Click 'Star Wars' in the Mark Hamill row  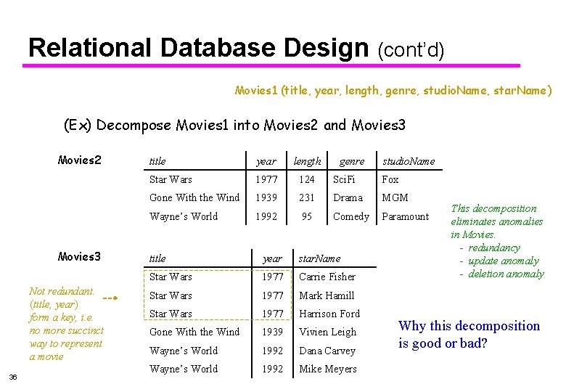coord(171,295)
